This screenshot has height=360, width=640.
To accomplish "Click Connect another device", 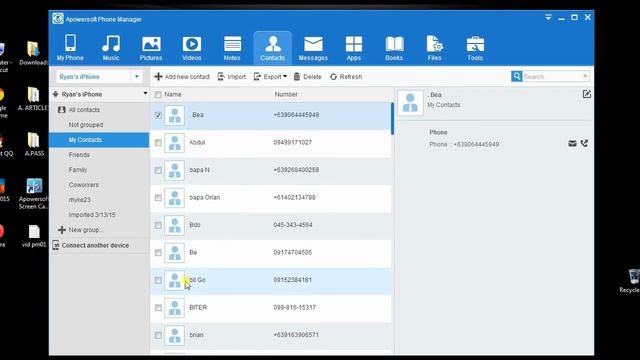I will 91,245.
